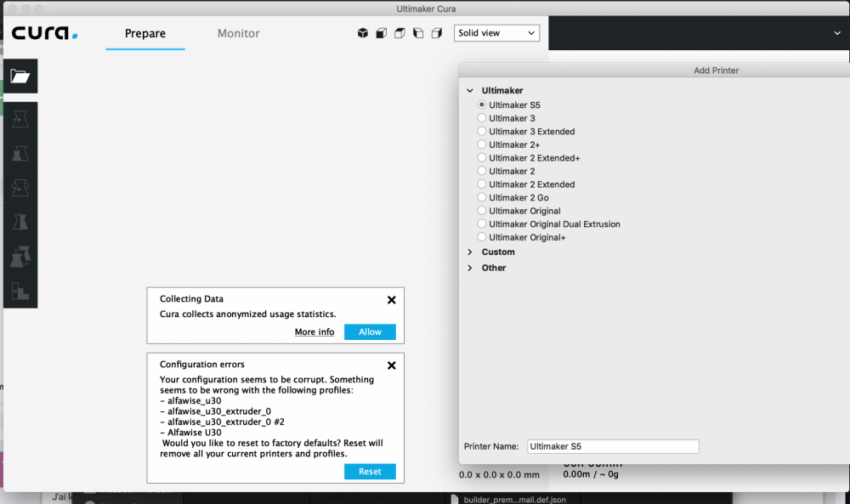Select the Rotate tool in sidebar
The width and height of the screenshot is (850, 504).
coord(20,188)
